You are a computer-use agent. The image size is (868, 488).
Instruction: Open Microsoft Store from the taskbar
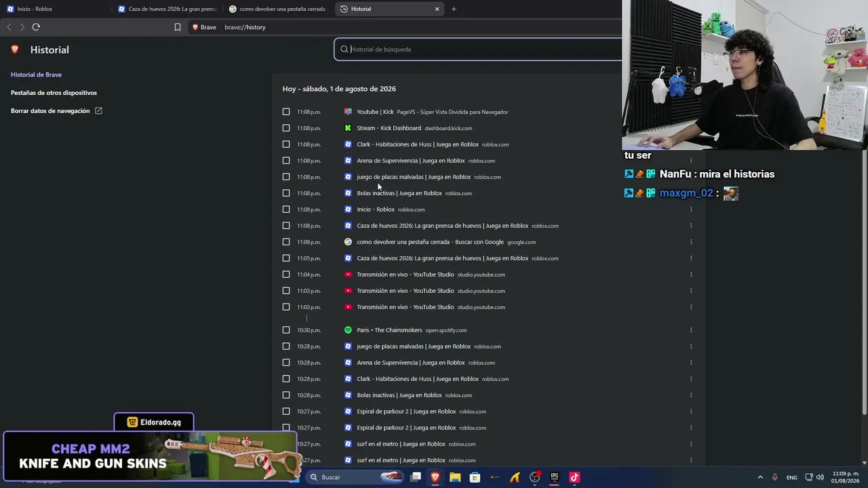click(475, 477)
